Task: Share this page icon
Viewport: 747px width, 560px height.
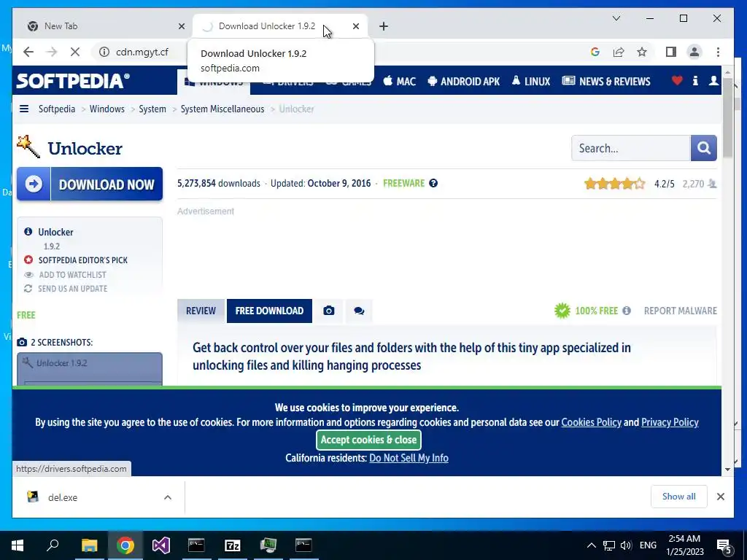Action: (x=619, y=52)
